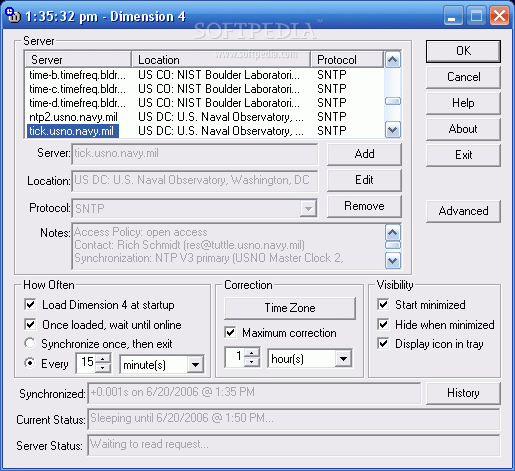Click the Dimension 4 title bar icon
Screen dimensions: 515x471
pos(13,15)
